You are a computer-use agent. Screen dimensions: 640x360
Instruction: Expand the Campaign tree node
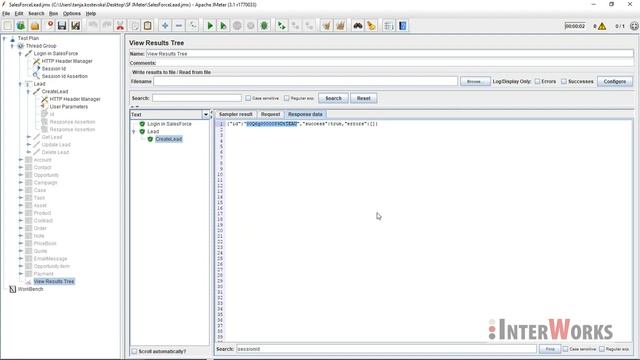[20, 182]
